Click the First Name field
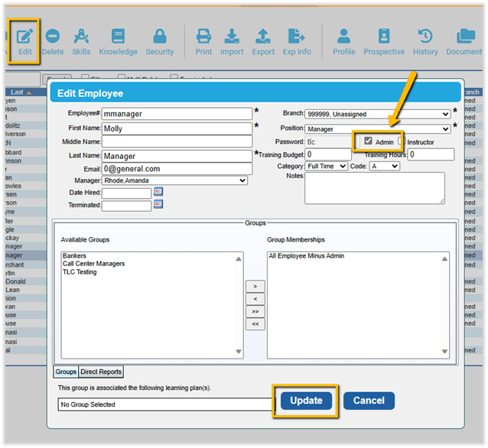 177,128
